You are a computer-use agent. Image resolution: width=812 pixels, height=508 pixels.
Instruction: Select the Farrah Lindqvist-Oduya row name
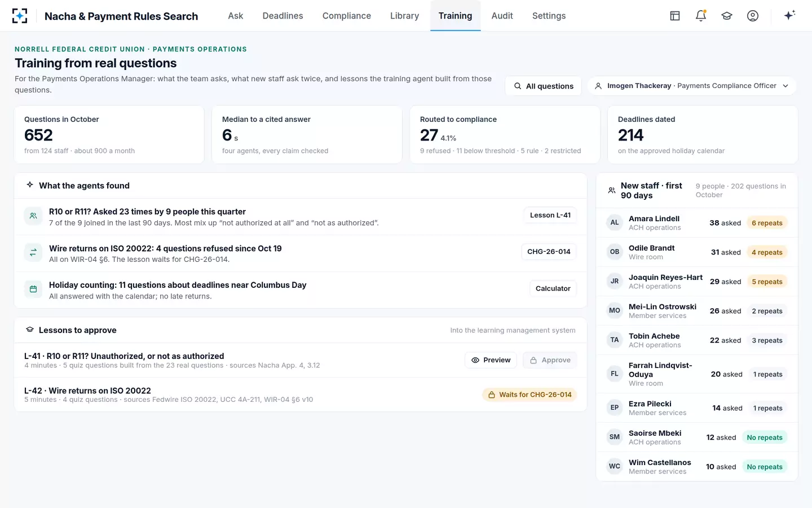660,370
